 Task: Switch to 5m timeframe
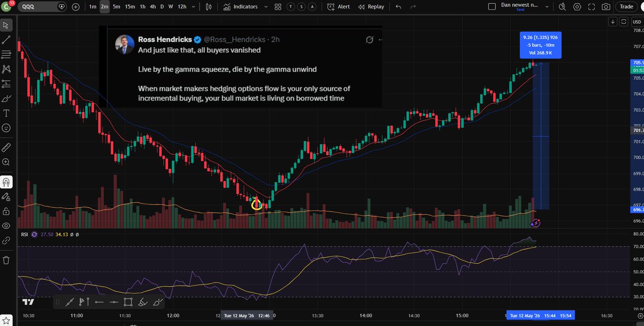pos(116,6)
